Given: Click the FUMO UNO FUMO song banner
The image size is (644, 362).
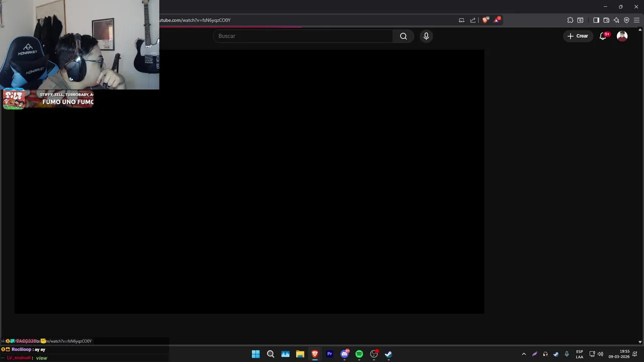Looking at the screenshot, I should 48,99.
